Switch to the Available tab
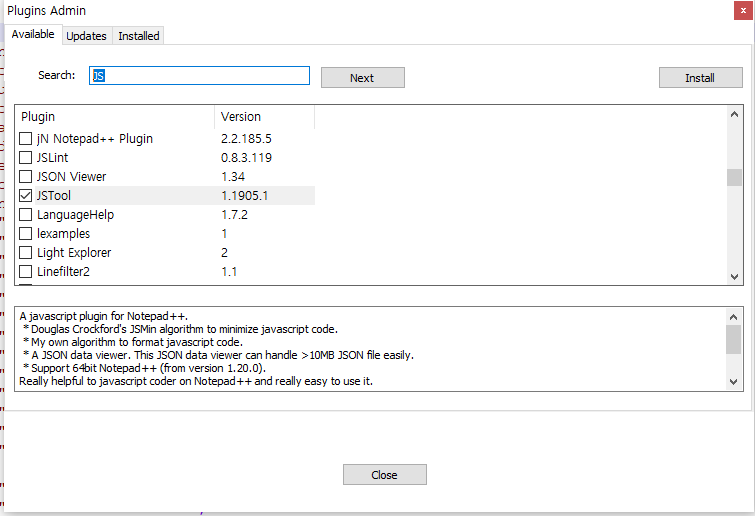Image resolution: width=755 pixels, height=516 pixels. pyautogui.click(x=33, y=35)
